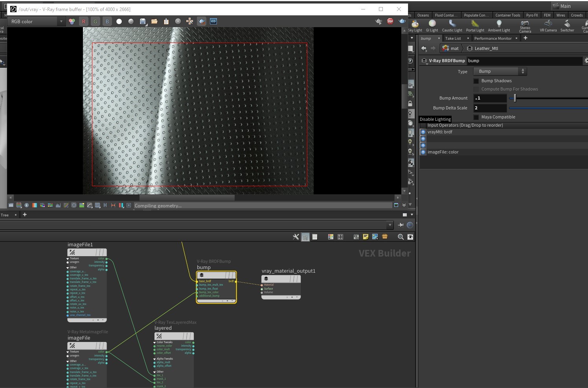Select vrayMtl: brdf input operator row

click(503, 132)
